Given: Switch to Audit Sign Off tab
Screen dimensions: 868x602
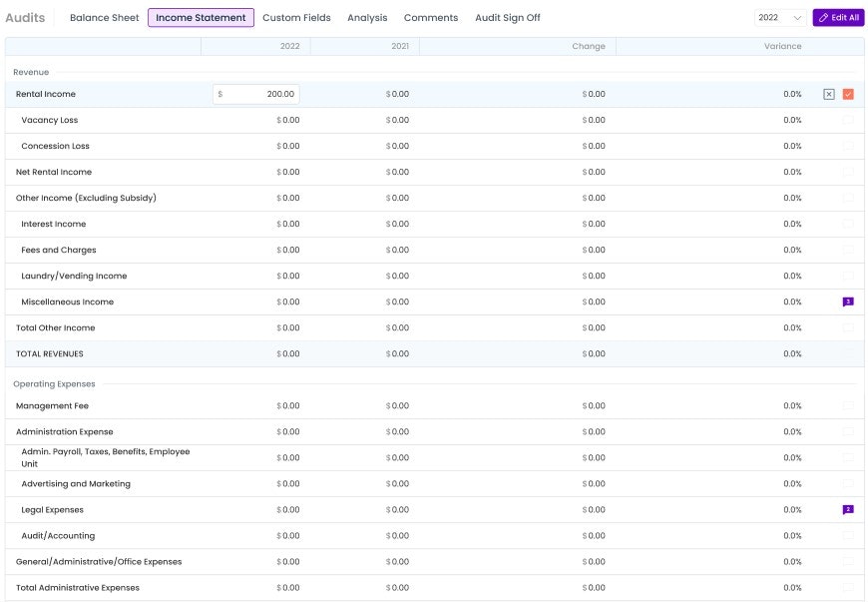Looking at the screenshot, I should (507, 18).
